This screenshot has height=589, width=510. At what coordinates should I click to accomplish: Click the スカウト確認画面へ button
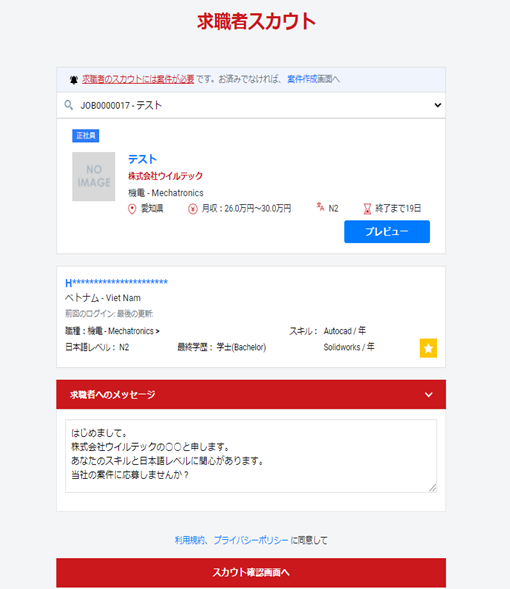(x=251, y=572)
